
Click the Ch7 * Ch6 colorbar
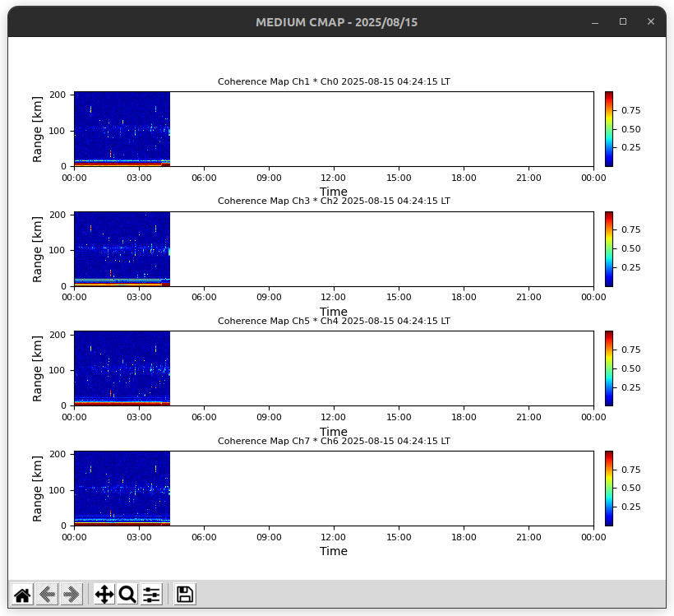coord(609,489)
